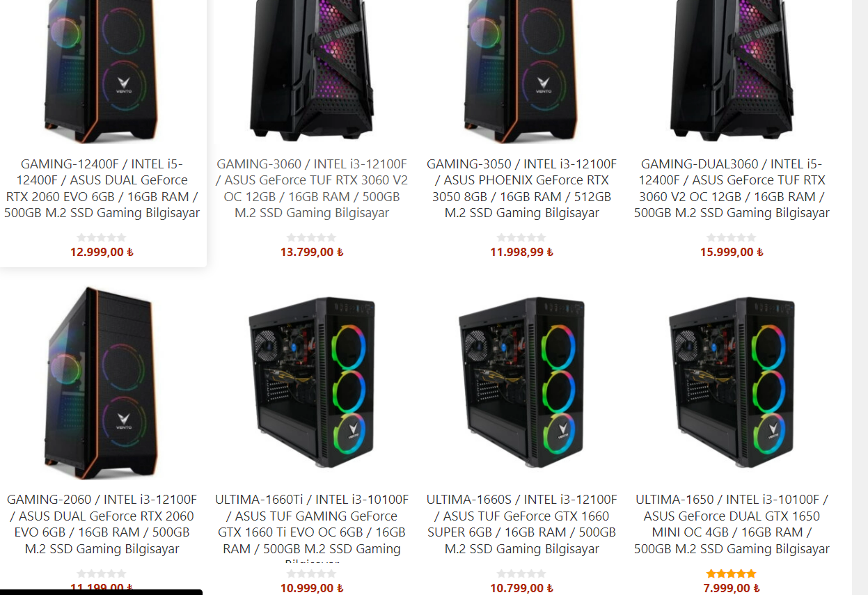
Task: Open the GAMING-12400F product image
Action: tap(102, 71)
